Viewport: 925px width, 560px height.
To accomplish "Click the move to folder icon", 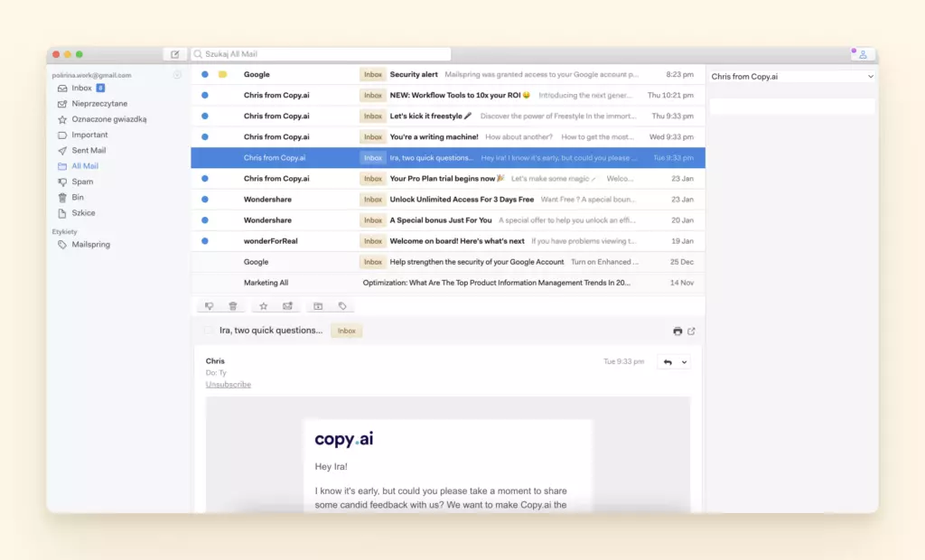I will click(x=318, y=305).
